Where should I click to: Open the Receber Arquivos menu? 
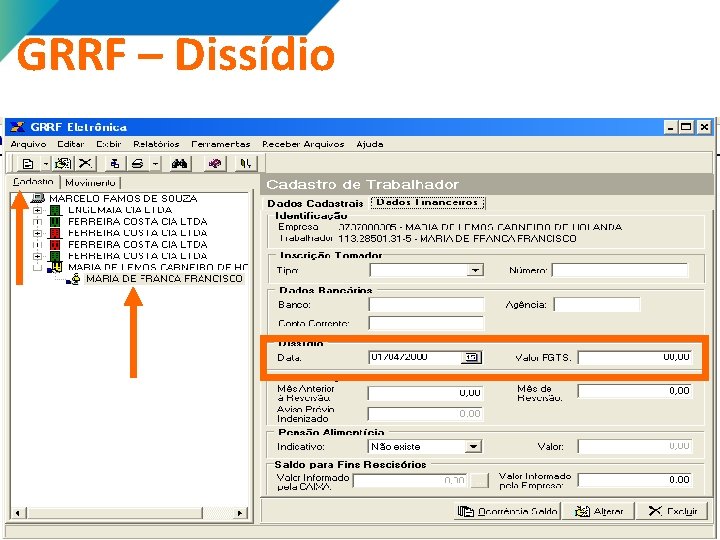303,144
